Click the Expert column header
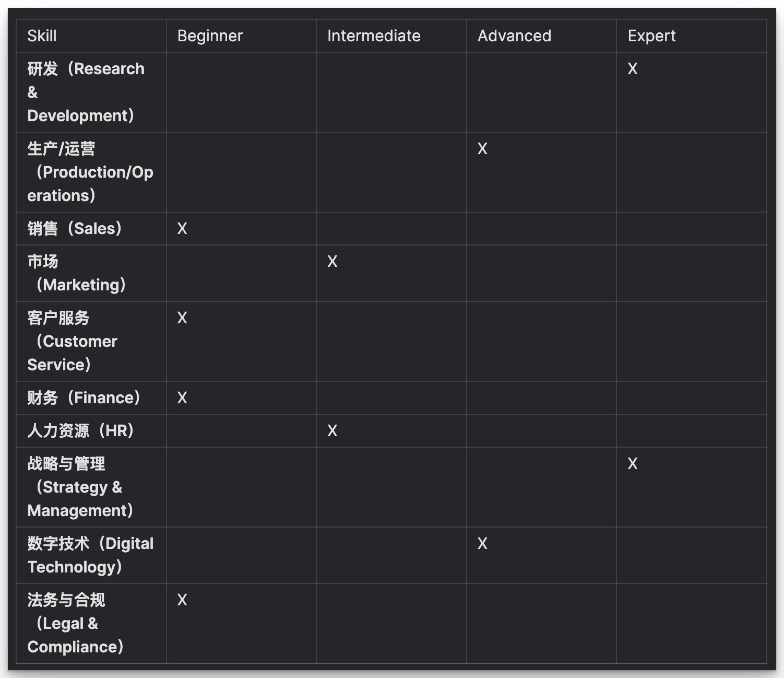Image resolution: width=784 pixels, height=678 pixels. (x=652, y=36)
